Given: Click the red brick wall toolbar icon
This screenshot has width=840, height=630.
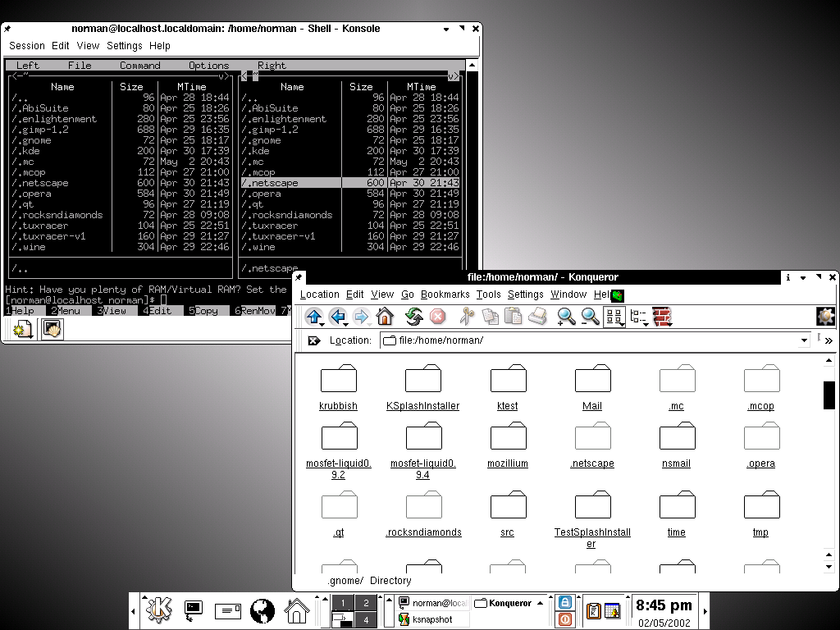Looking at the screenshot, I should [x=662, y=317].
